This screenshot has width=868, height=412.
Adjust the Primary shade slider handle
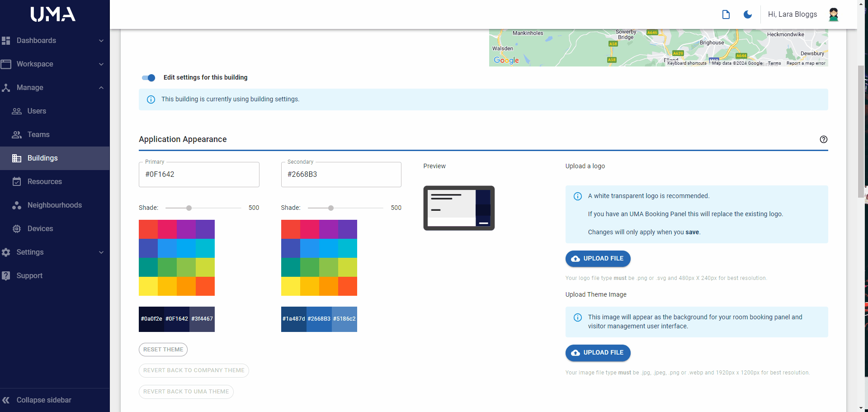pos(189,208)
